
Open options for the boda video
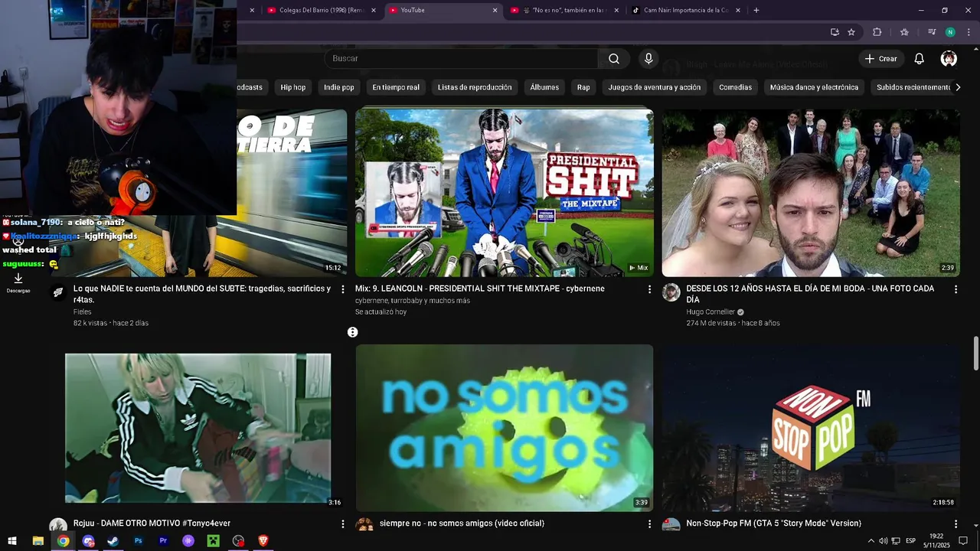coord(955,289)
